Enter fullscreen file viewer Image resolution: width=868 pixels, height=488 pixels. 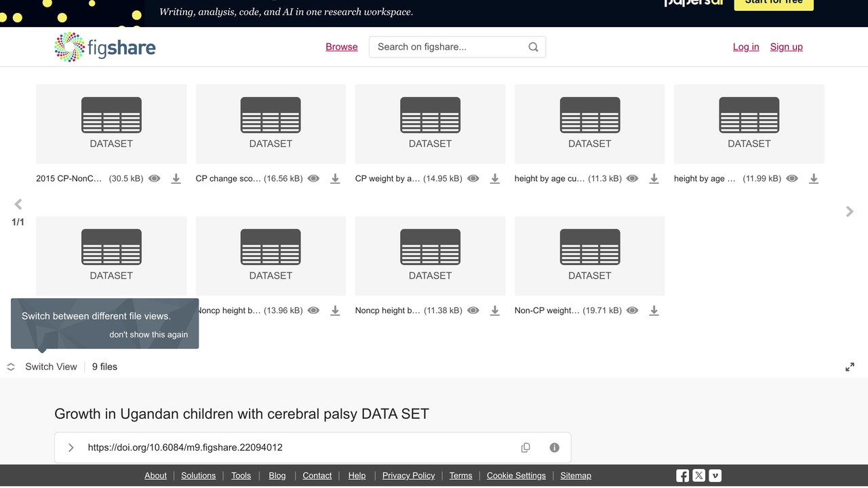pos(850,367)
